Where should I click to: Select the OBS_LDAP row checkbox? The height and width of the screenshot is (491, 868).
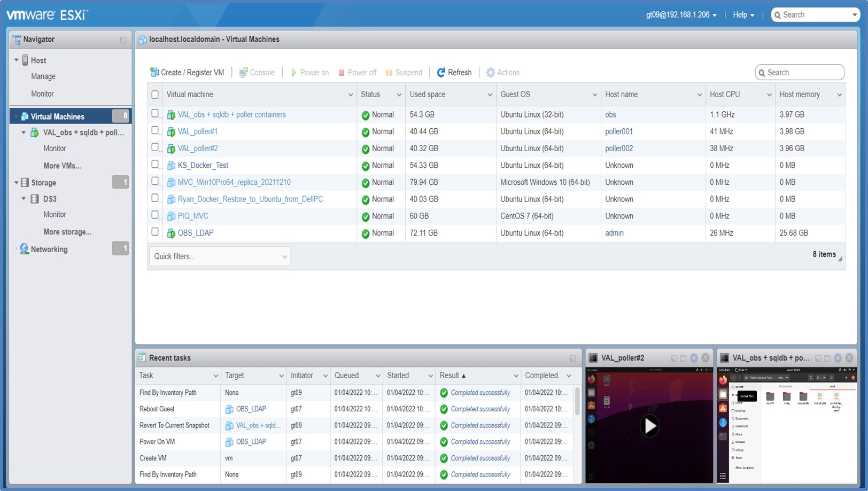pos(155,232)
